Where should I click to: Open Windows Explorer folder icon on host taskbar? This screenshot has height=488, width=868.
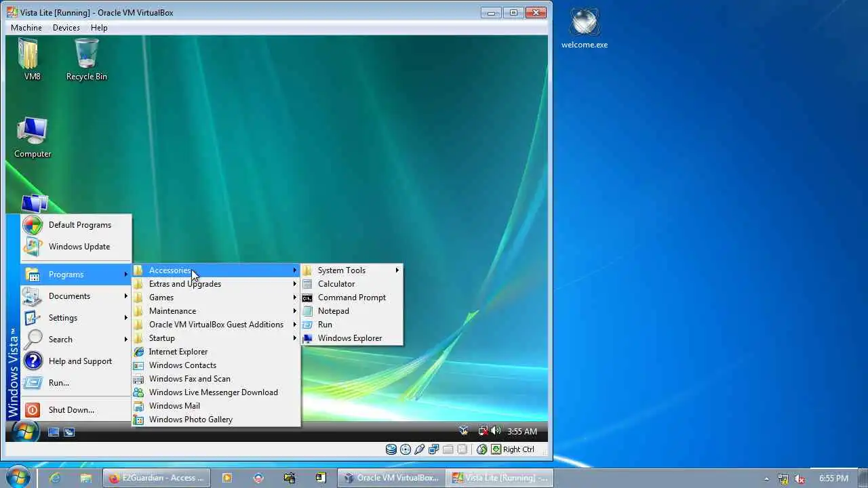pyautogui.click(x=86, y=478)
